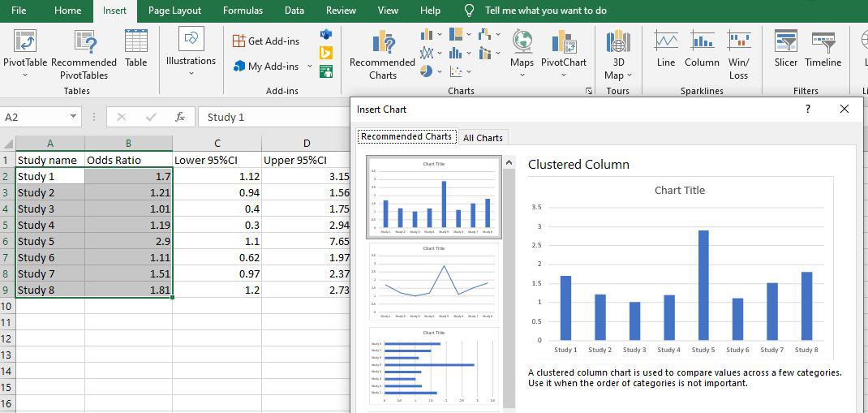Expand the column chart dropdown arrow
Screen dimensions: 868x413
click(x=440, y=35)
